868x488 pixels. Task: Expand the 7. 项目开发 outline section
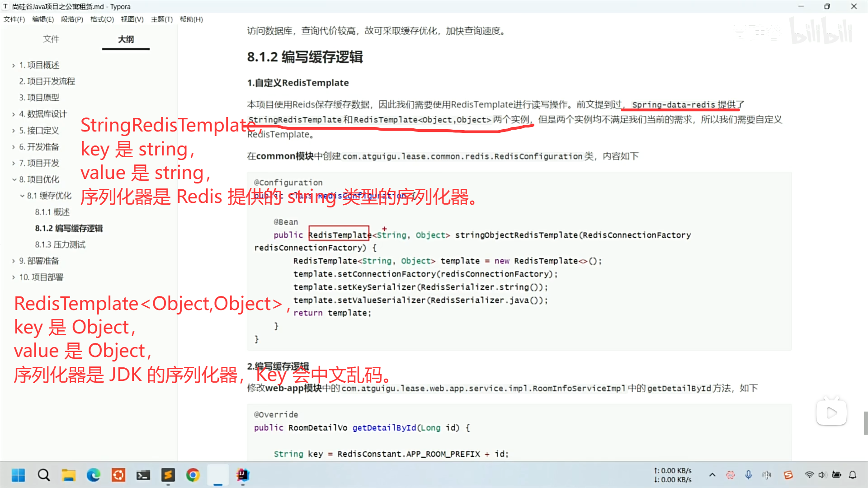tap(14, 163)
